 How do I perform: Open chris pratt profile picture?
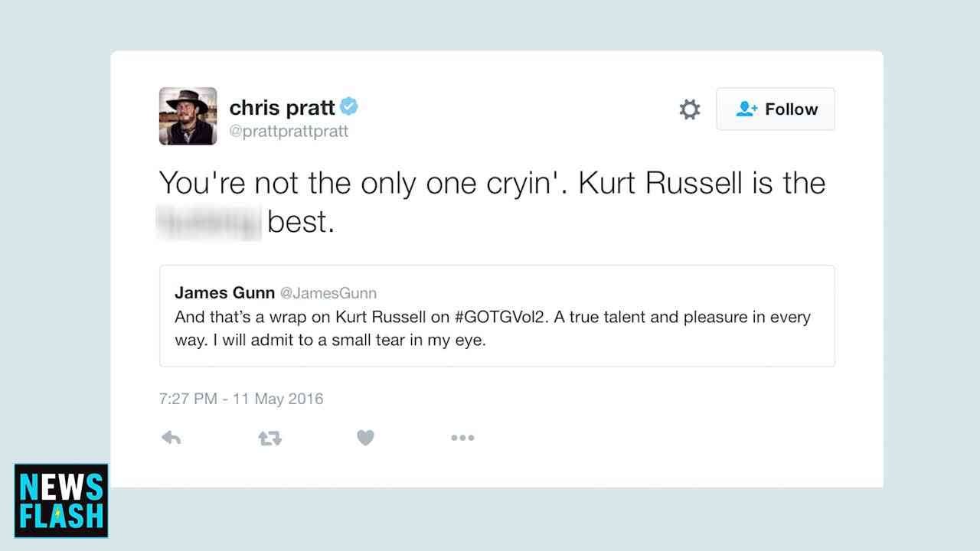(x=188, y=116)
